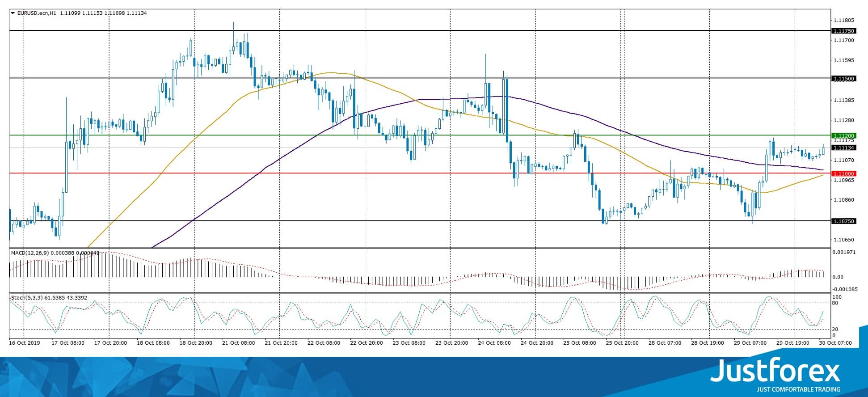Click the 28 Oct 19:00 time label
Screen dimensions: 868x397
(x=708, y=343)
